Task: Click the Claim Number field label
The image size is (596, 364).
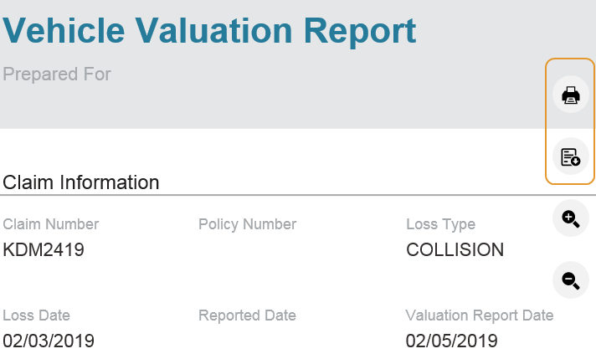Action: (x=50, y=224)
